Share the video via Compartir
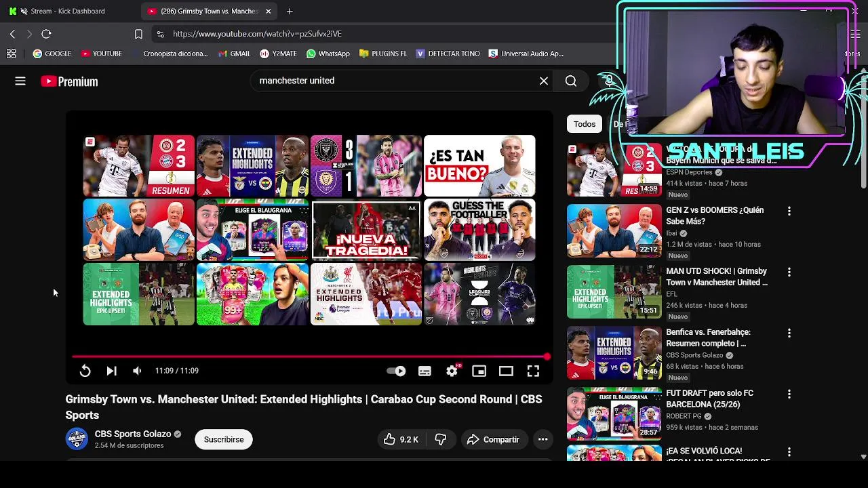Image resolution: width=868 pixels, height=488 pixels. click(493, 439)
